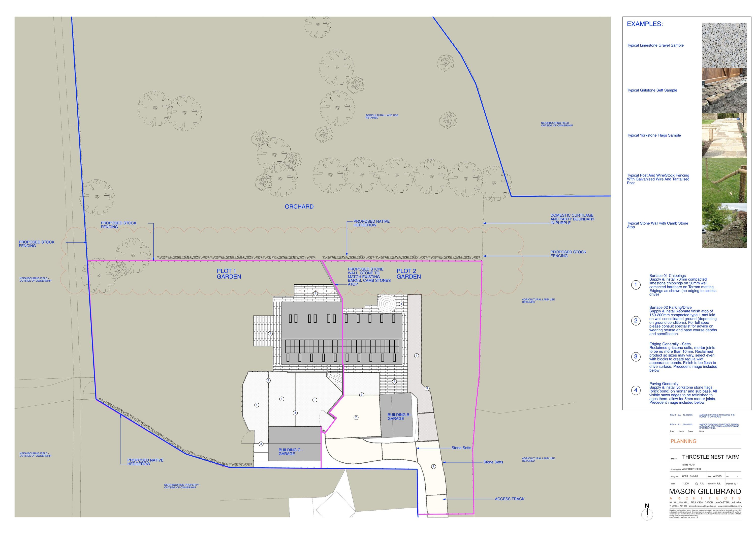
Task: Click the MASON GILLIBRAND architects logo
Action: tap(705, 491)
